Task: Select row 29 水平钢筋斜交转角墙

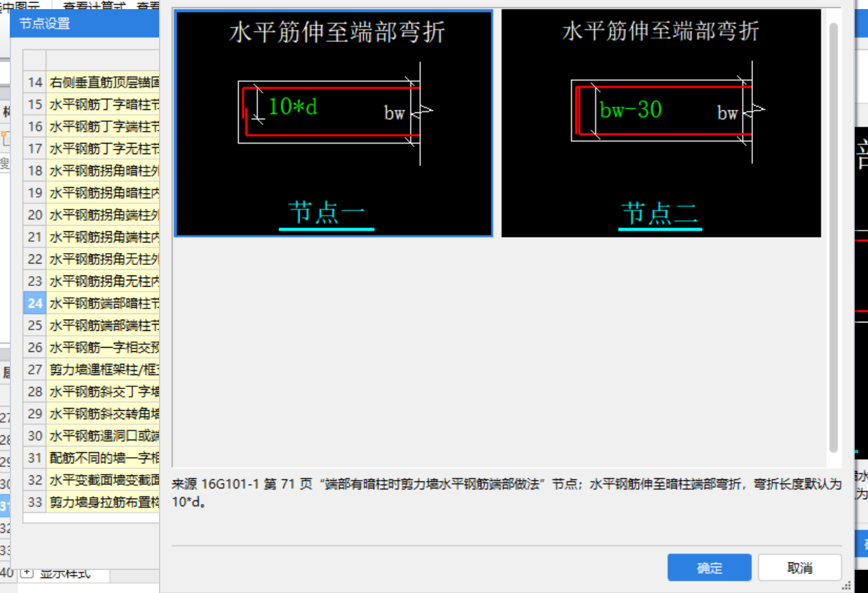Action: coord(104,414)
